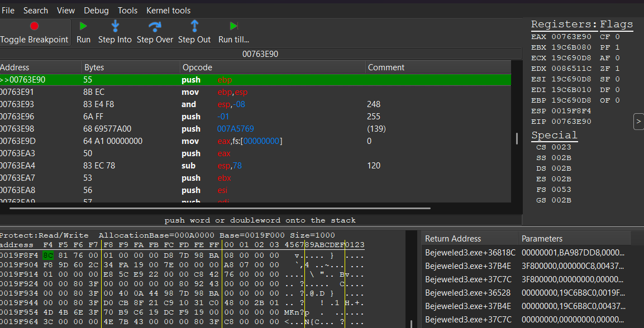Click the disassembler vertical scrollbar thumb
The width and height of the screenshot is (644, 328).
pos(517,138)
